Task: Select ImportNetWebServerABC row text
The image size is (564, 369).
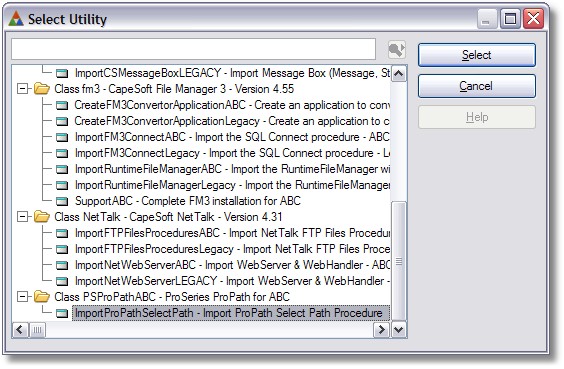Action: point(232,265)
